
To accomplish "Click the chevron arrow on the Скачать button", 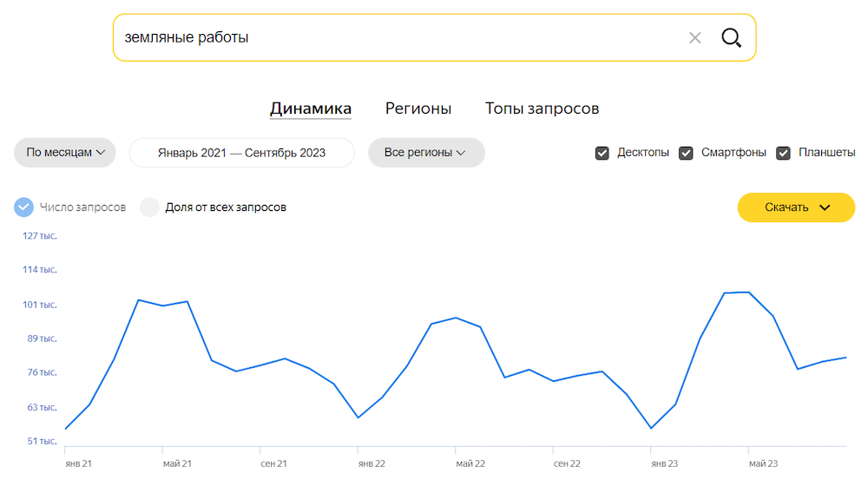I will pos(825,207).
